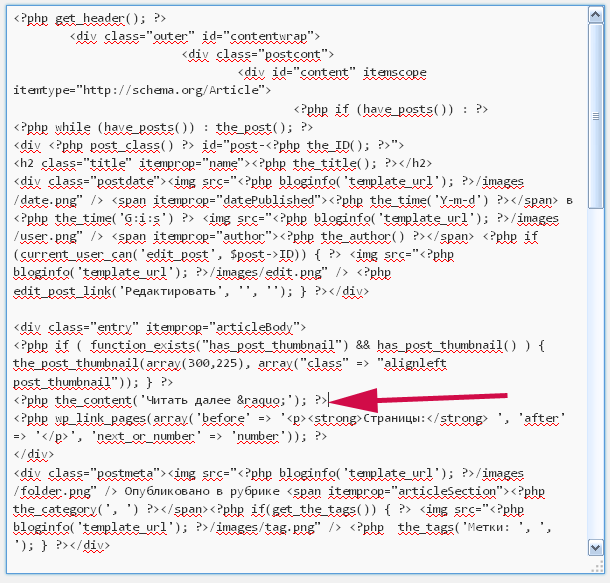Click 'the_category' function text
Screen dimensions: 610x583
(x=55, y=509)
